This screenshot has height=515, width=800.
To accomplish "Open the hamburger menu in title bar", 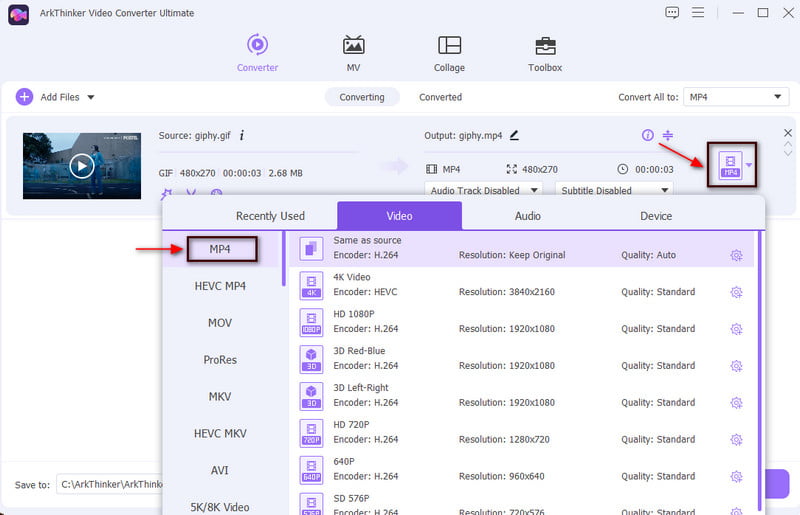I will coord(697,12).
